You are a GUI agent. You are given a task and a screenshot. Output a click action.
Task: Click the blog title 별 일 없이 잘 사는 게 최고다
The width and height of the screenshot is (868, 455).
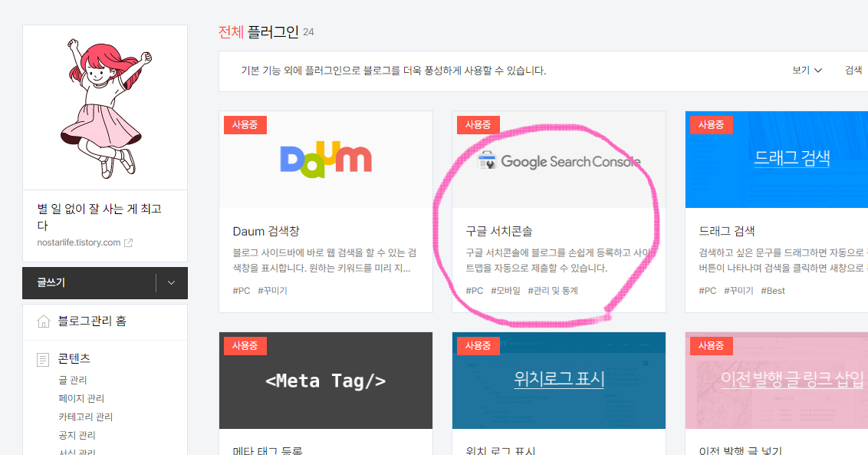(99, 216)
